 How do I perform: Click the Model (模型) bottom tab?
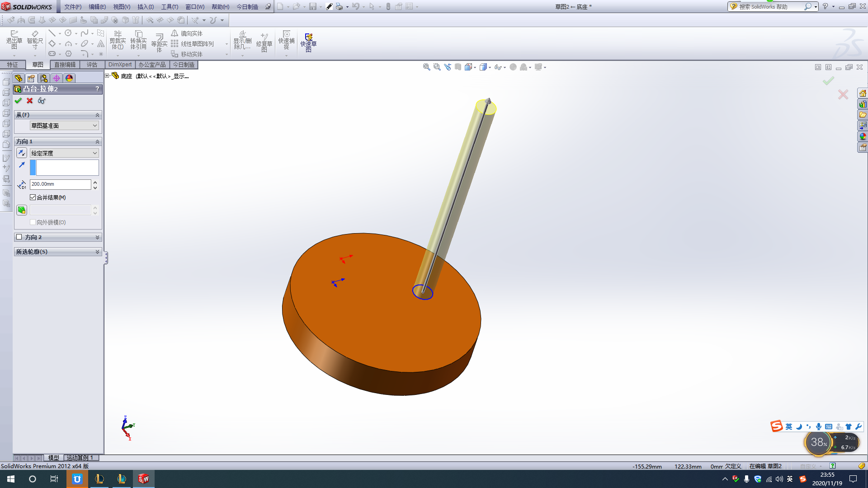(53, 458)
